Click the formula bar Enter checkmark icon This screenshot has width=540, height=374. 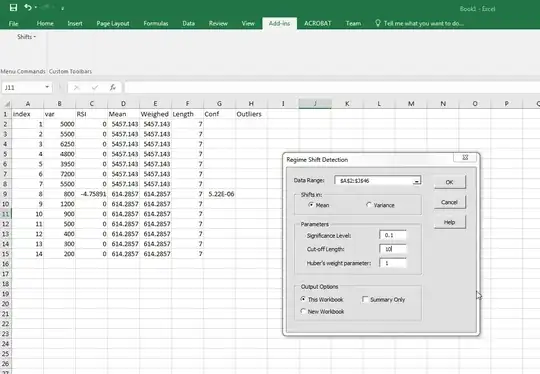tap(95, 87)
